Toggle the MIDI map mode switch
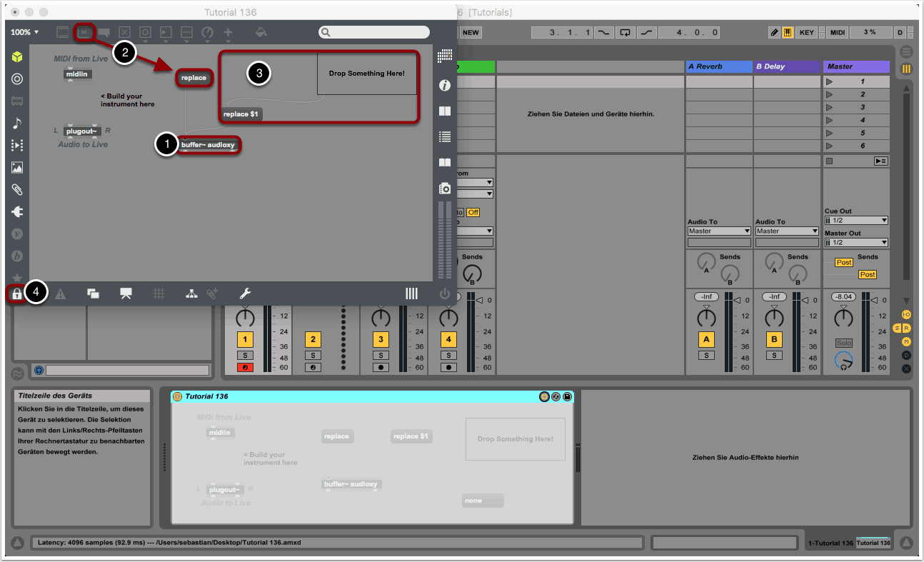 point(838,32)
